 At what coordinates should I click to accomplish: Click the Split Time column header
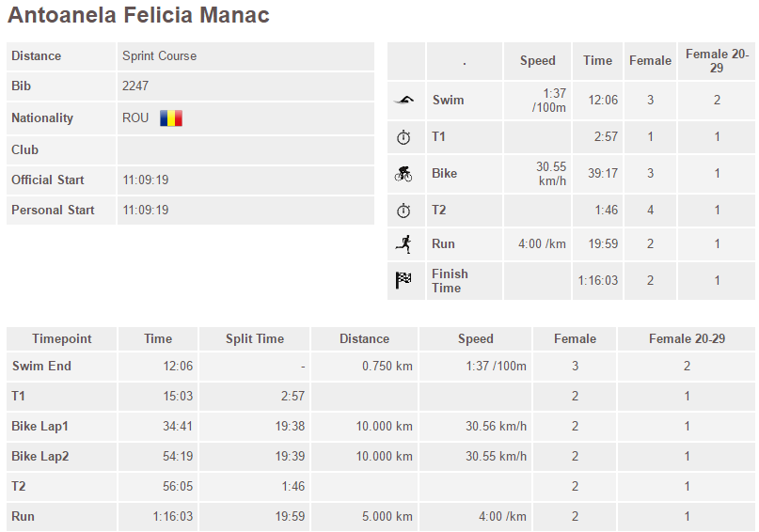click(255, 338)
